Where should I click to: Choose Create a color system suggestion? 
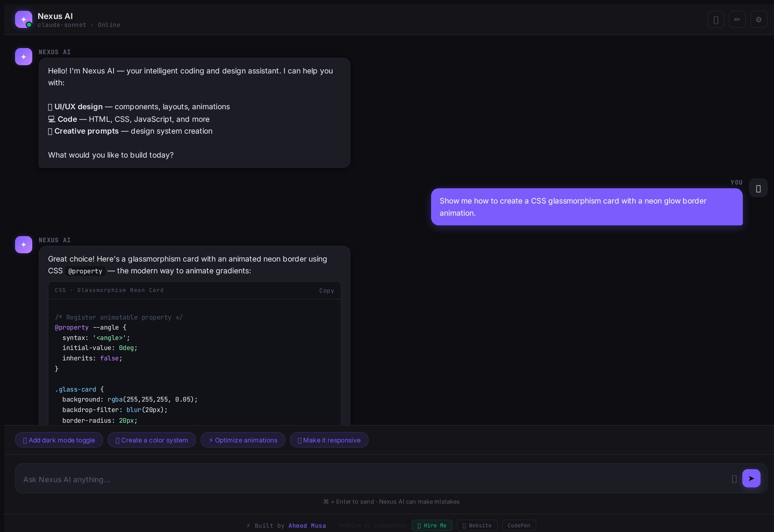(x=152, y=440)
